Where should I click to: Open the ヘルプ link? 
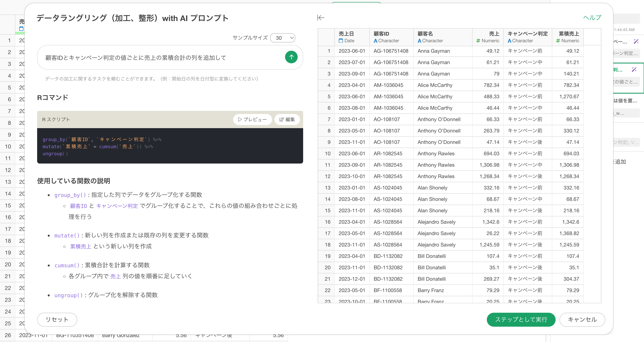[x=592, y=17]
